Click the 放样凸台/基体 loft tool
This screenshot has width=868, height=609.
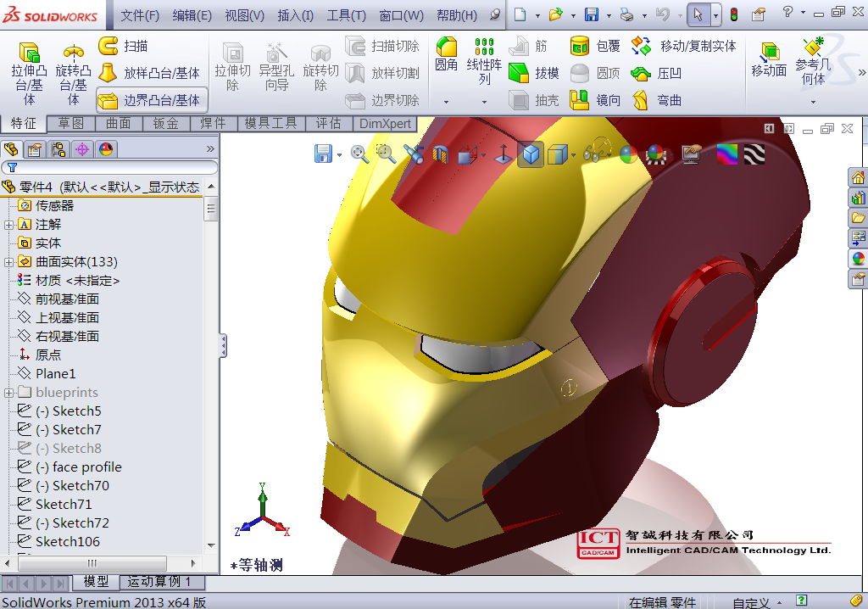click(x=149, y=73)
